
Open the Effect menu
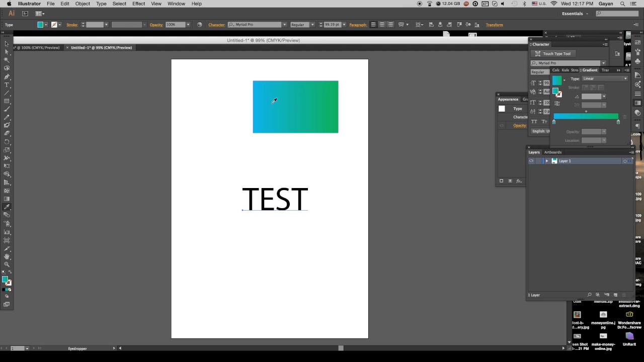click(138, 4)
